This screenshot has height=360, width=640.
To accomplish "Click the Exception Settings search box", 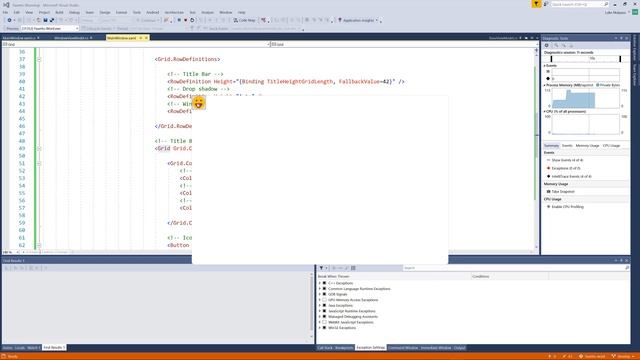I will (516, 268).
